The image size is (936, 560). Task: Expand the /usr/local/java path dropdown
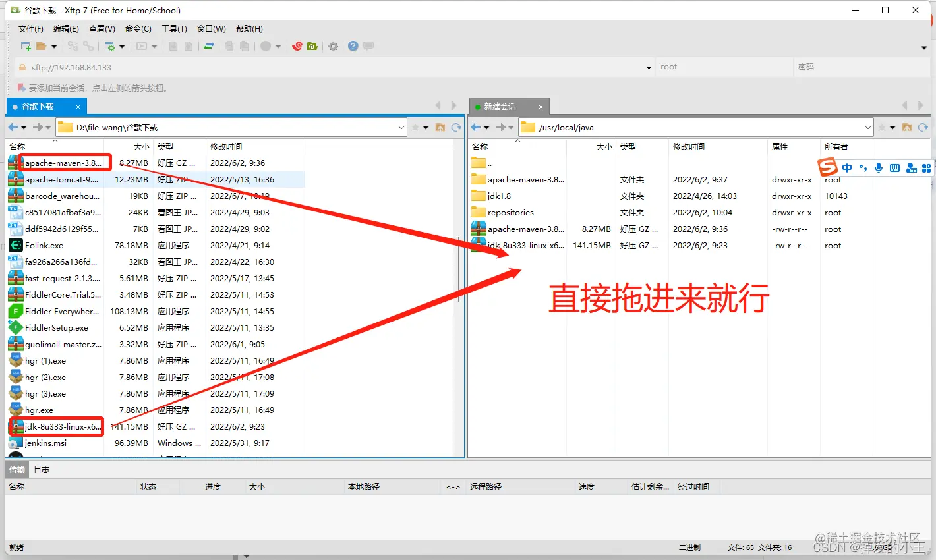[868, 128]
